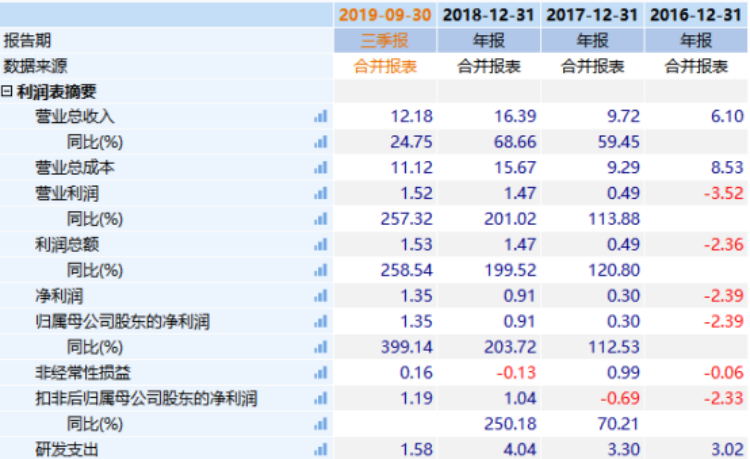Select the 报告期 row label
The width and height of the screenshot is (750, 459).
(x=27, y=40)
